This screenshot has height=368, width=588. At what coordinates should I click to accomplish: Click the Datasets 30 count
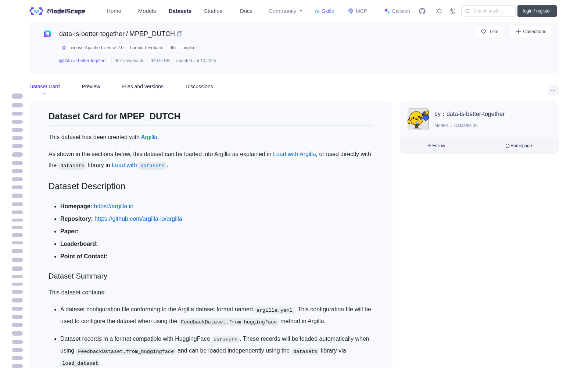466,125
